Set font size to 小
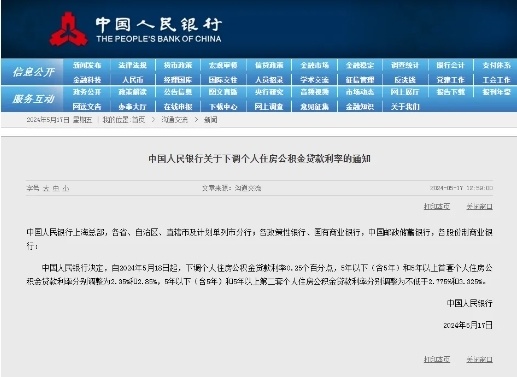517x377 pixels. pos(66,188)
